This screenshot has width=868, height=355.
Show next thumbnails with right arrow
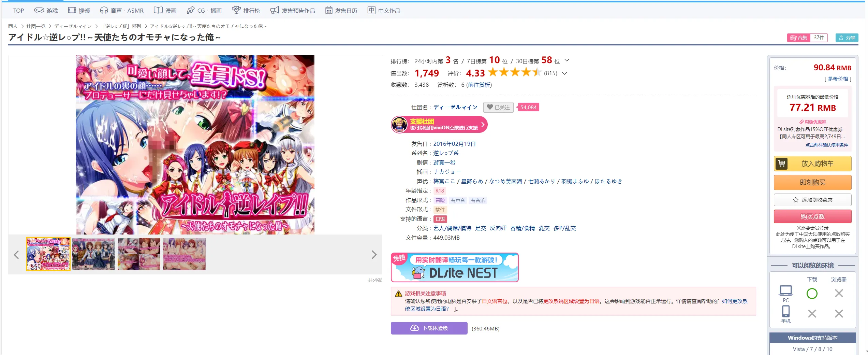point(374,255)
